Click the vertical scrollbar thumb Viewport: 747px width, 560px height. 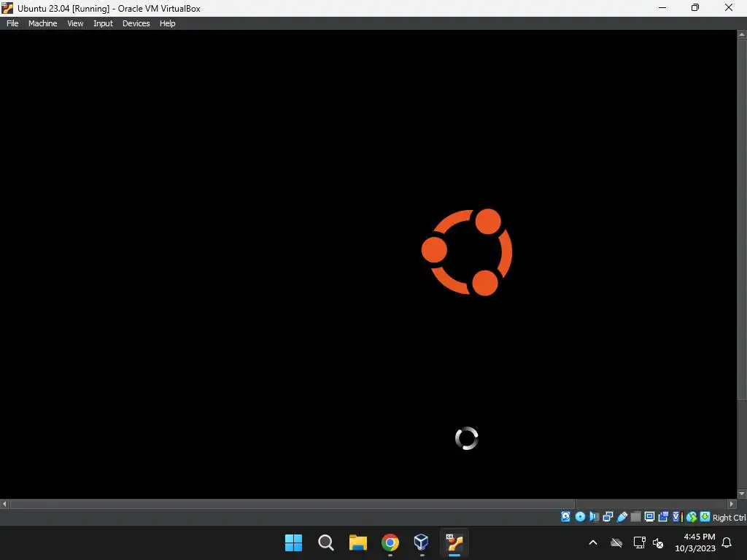(x=742, y=220)
